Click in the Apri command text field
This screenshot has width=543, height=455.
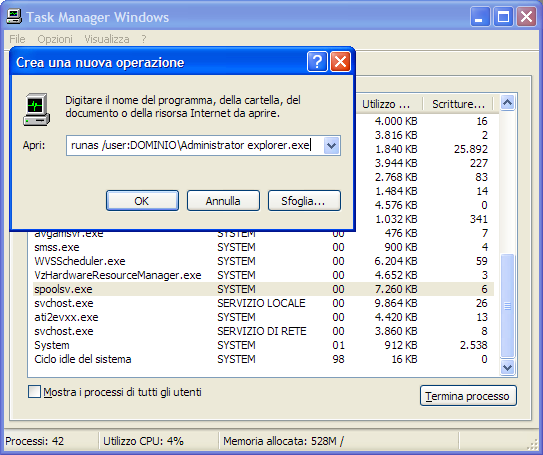[195, 145]
